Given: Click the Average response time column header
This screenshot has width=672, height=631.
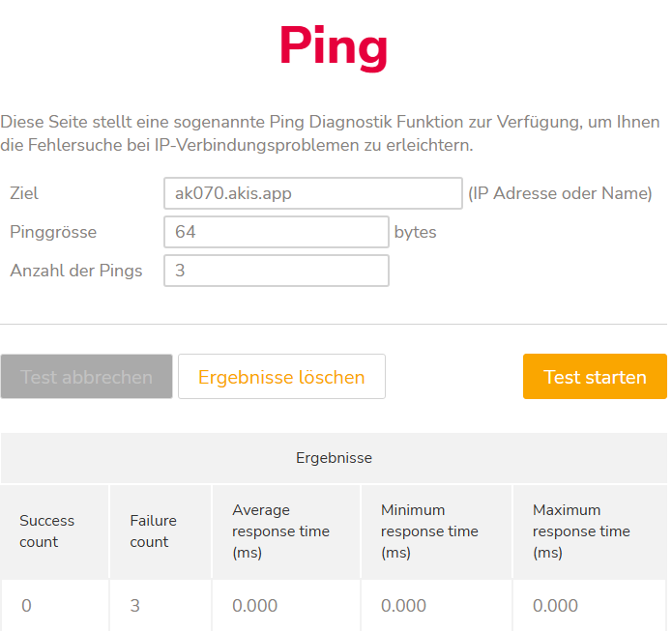Looking at the screenshot, I should [x=280, y=531].
